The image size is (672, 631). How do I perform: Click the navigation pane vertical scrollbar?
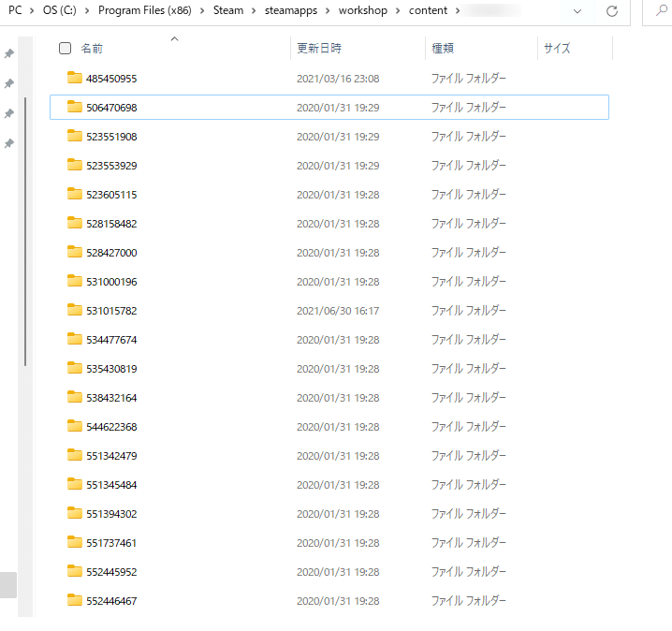click(x=25, y=234)
